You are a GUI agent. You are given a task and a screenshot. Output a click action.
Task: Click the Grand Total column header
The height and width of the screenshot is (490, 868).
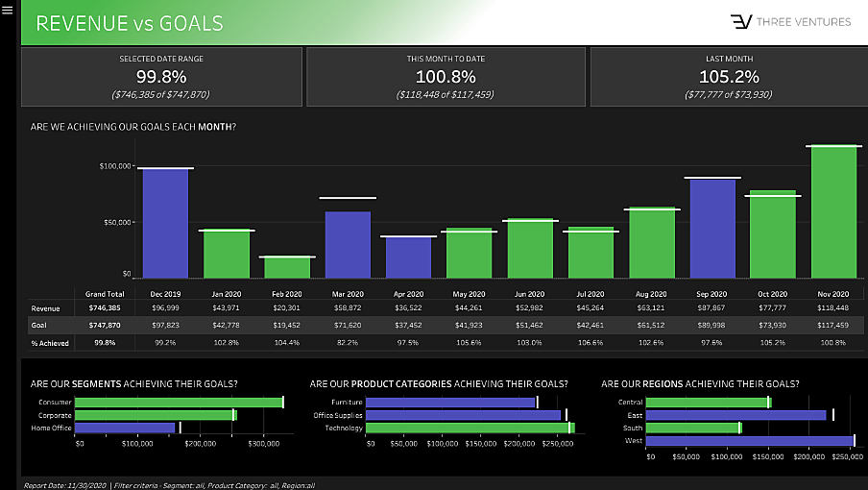[x=104, y=294]
